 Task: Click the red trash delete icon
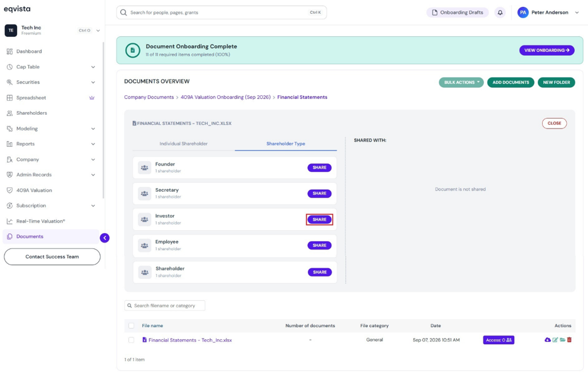pos(569,340)
